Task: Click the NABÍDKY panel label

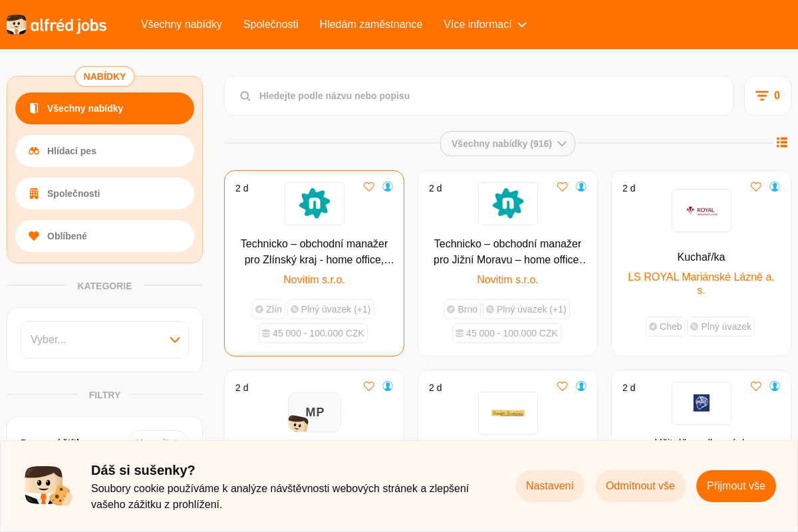Action: [104, 76]
